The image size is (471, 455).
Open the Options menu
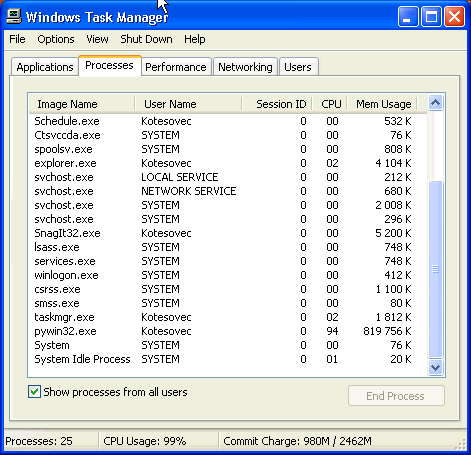[56, 39]
